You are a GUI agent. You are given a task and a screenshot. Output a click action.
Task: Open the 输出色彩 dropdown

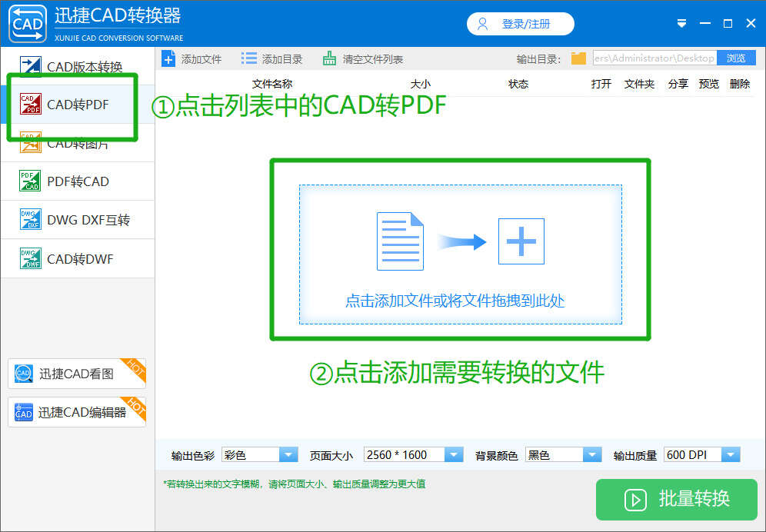tap(259, 455)
